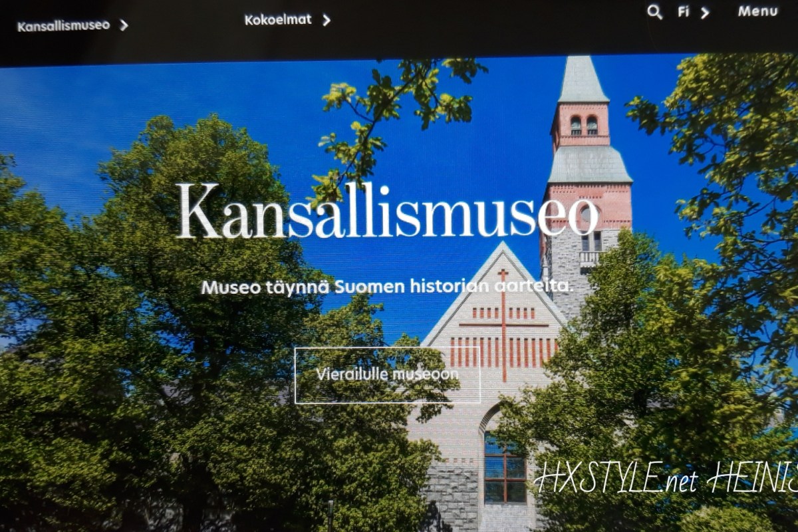The width and height of the screenshot is (798, 532).
Task: Expand the arrow beside Fi language
Action: [705, 13]
